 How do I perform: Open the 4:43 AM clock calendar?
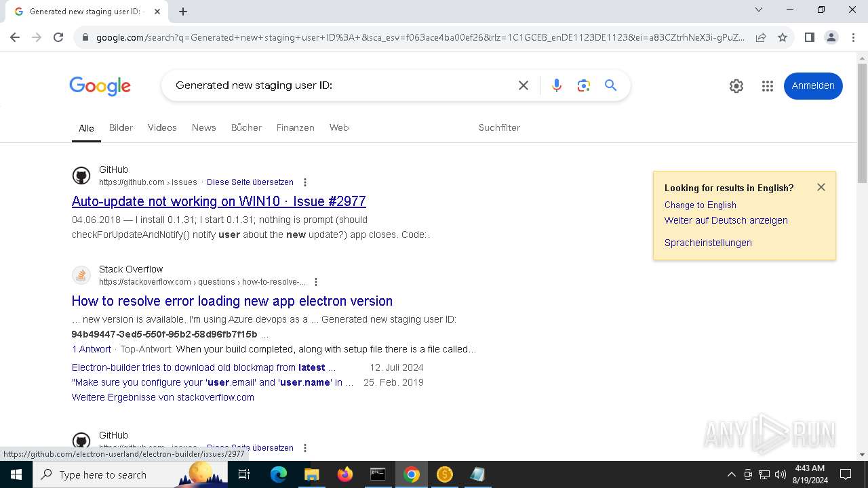pos(810,474)
